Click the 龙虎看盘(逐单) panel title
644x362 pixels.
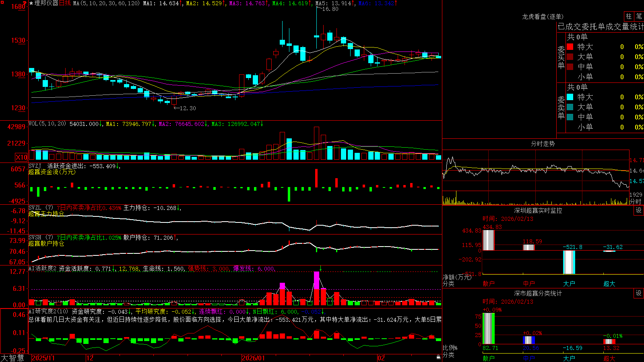(x=543, y=16)
